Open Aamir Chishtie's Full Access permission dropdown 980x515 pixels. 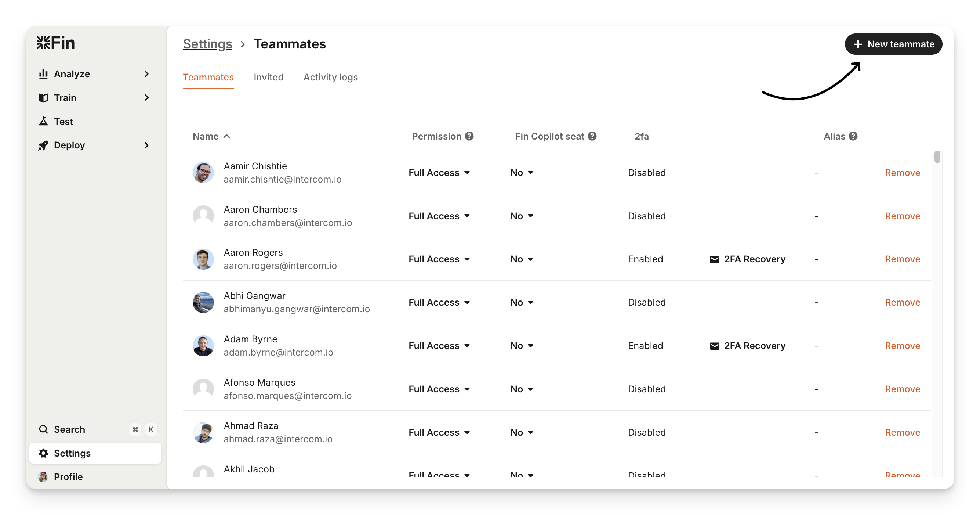(439, 173)
